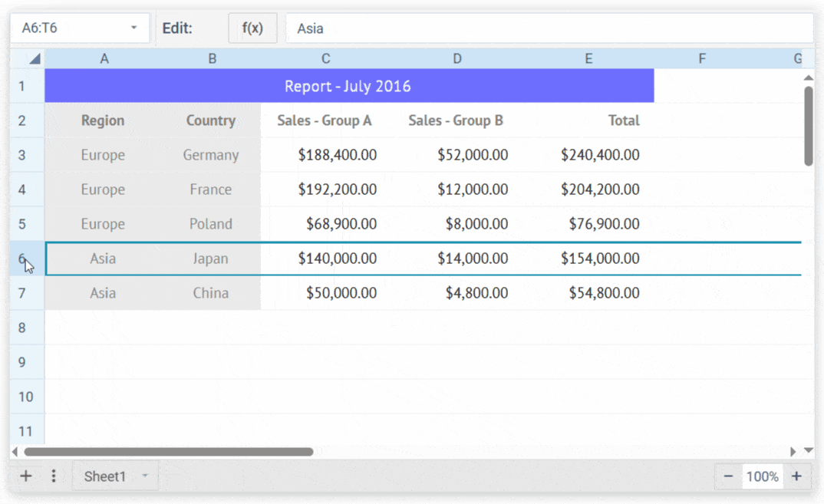Zoom out with the minus button
Screen dimensions: 824x504
pyautogui.click(x=728, y=476)
